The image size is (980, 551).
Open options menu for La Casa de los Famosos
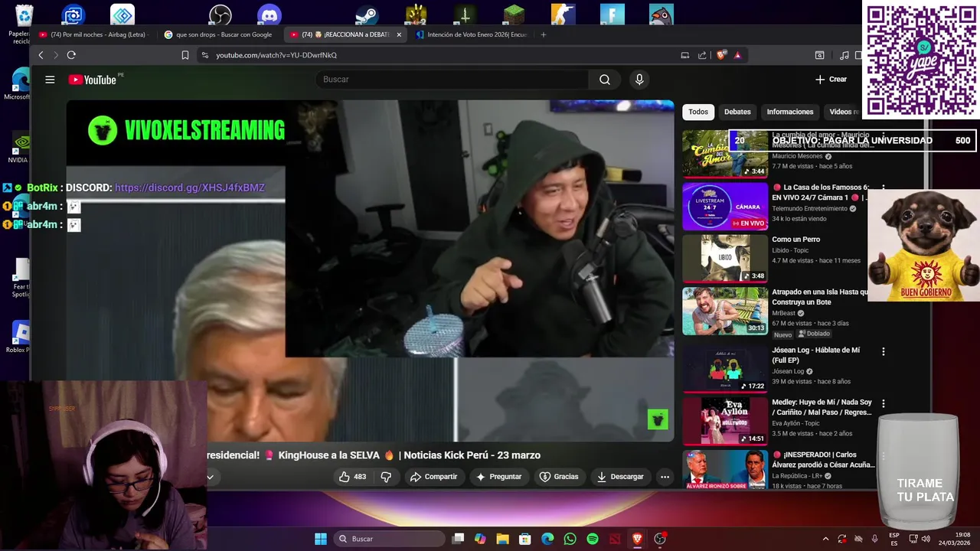883,187
